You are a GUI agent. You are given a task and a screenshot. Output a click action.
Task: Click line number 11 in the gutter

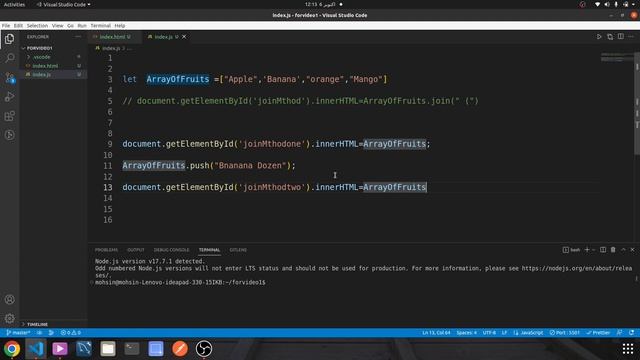click(108, 166)
